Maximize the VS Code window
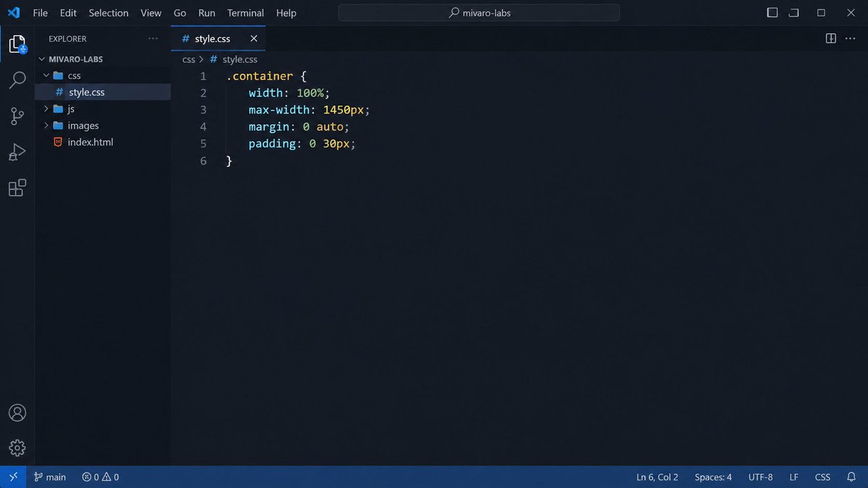 pos(821,13)
